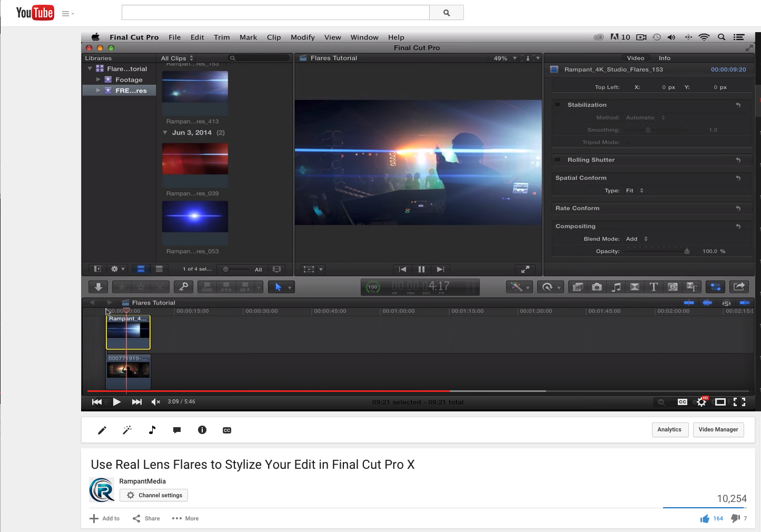761x532 pixels.
Task: Click the Import Media down-arrow button
Action: 98,287
